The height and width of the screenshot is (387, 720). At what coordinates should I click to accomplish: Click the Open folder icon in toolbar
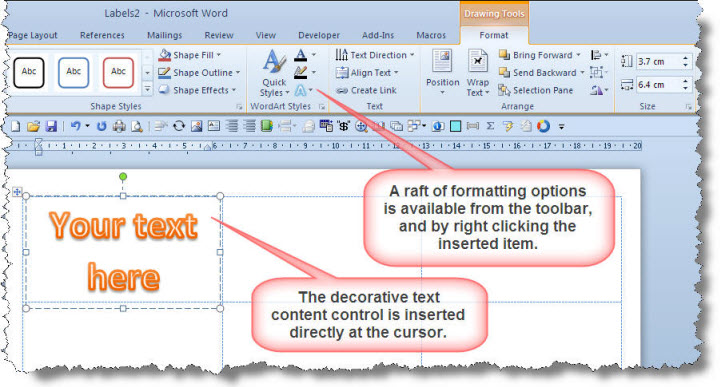(x=33, y=126)
